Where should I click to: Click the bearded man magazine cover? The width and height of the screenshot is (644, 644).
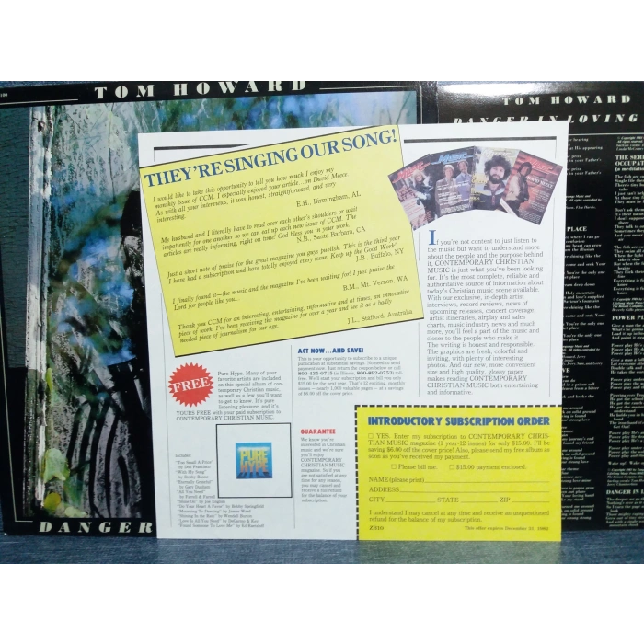pos(498,178)
